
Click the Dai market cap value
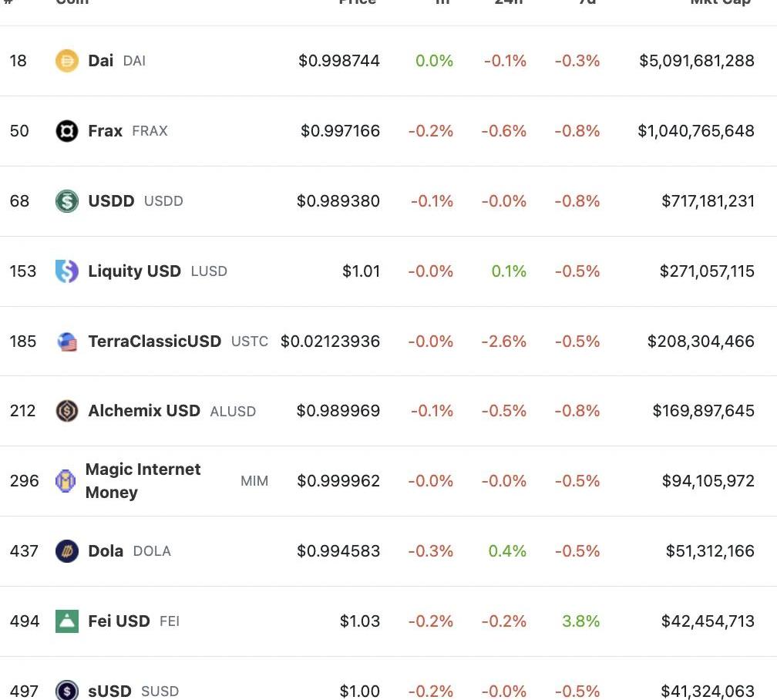point(697,61)
